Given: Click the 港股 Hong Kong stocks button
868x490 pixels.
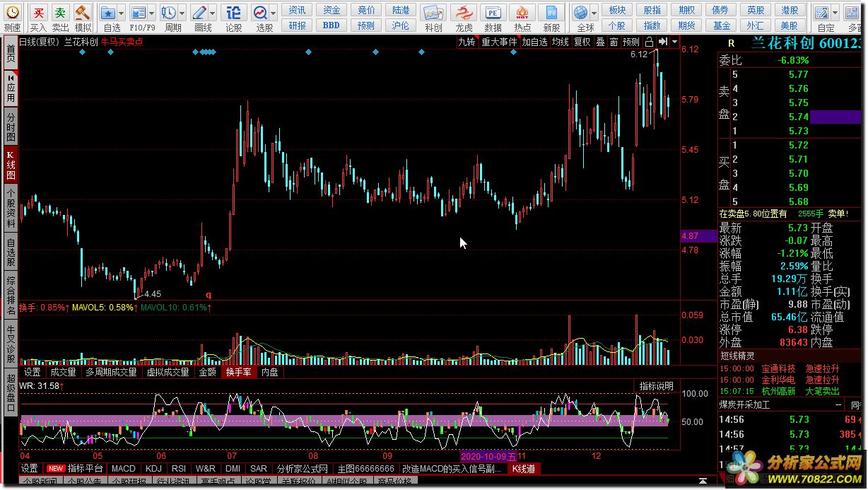Looking at the screenshot, I should 790,10.
